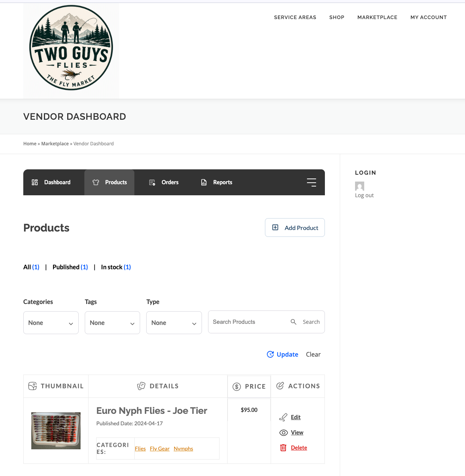The height and width of the screenshot is (476, 465).
Task: Clear the product filters
Action: pyautogui.click(x=313, y=354)
